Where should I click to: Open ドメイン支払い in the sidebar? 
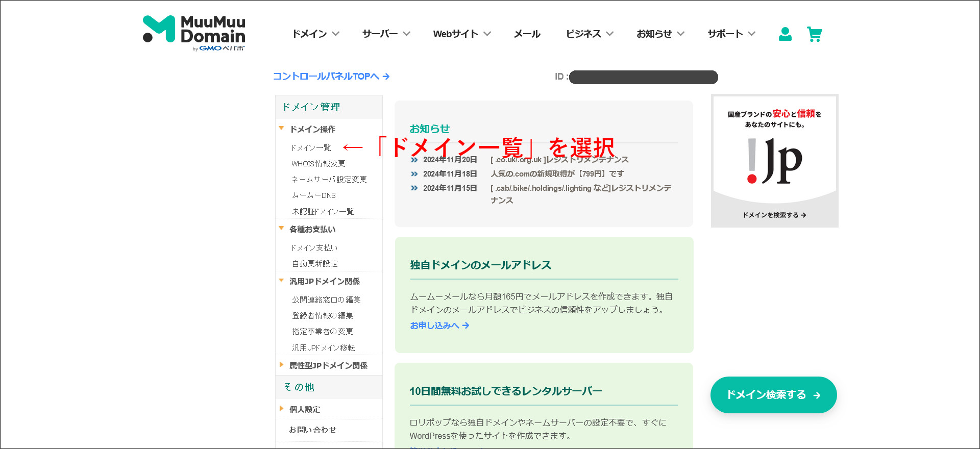[x=314, y=247]
